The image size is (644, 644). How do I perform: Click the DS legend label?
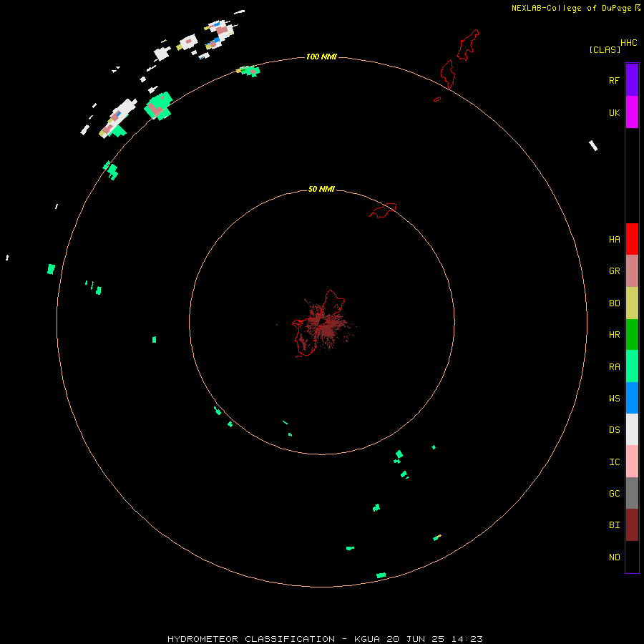[614, 429]
